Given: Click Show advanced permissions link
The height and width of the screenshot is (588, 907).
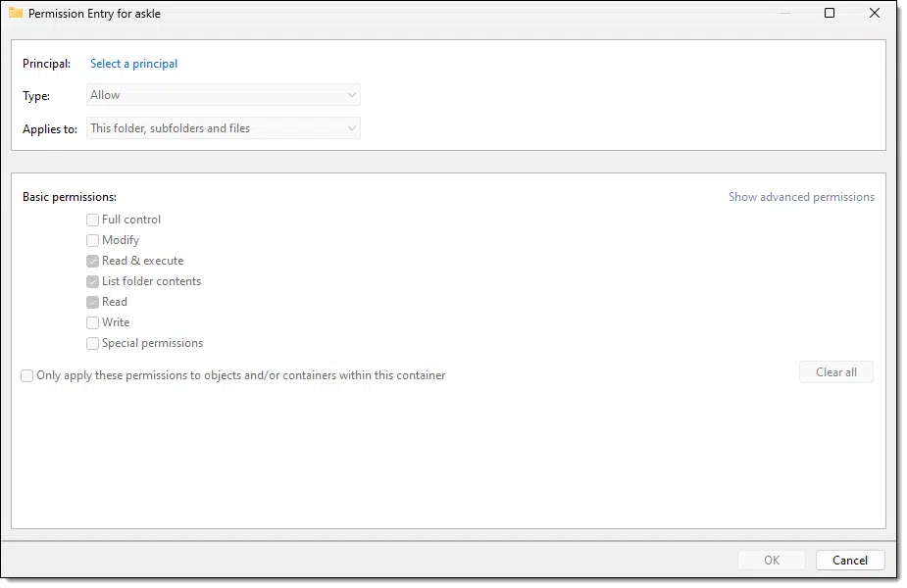Looking at the screenshot, I should 801,197.
